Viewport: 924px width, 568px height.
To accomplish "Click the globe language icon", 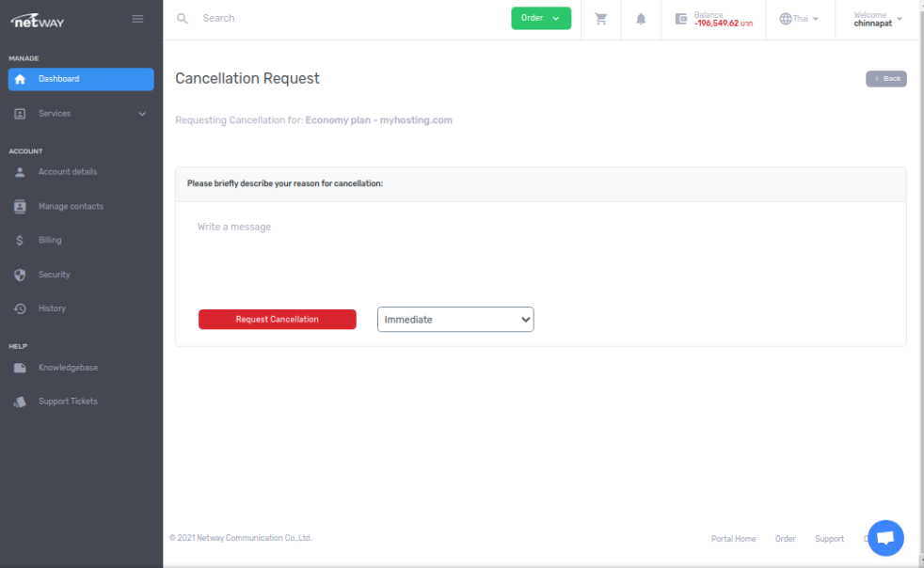I will click(x=786, y=19).
